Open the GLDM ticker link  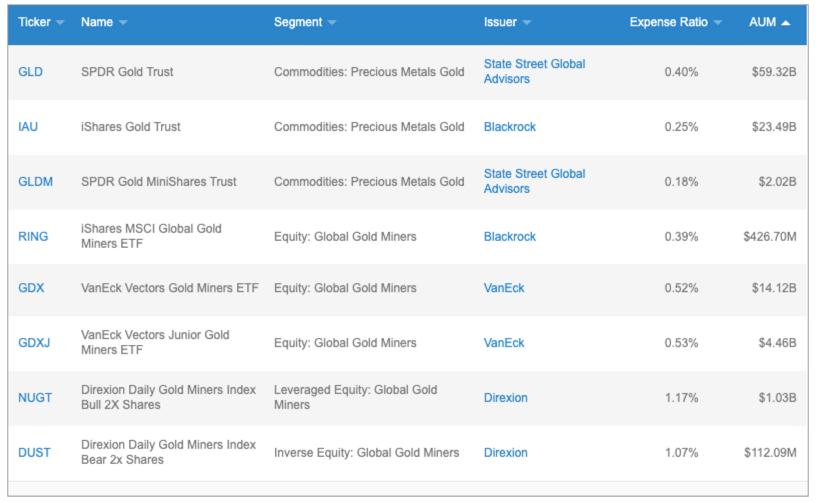point(35,182)
